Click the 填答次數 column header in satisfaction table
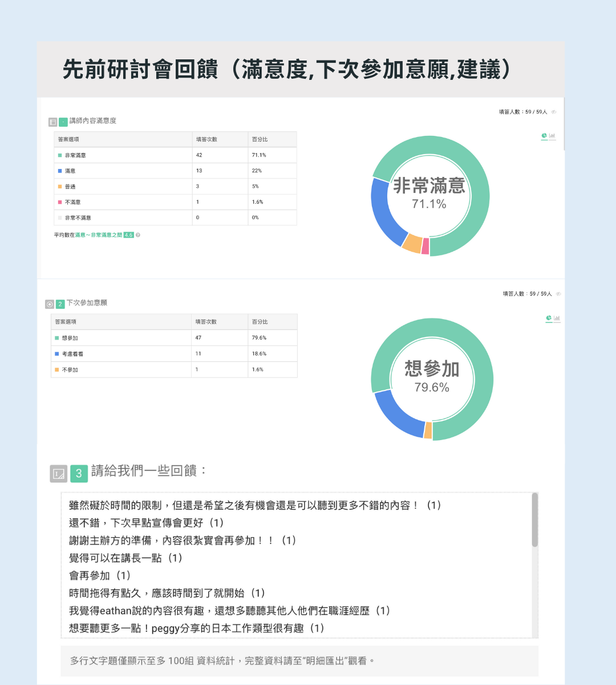 pyautogui.click(x=206, y=139)
